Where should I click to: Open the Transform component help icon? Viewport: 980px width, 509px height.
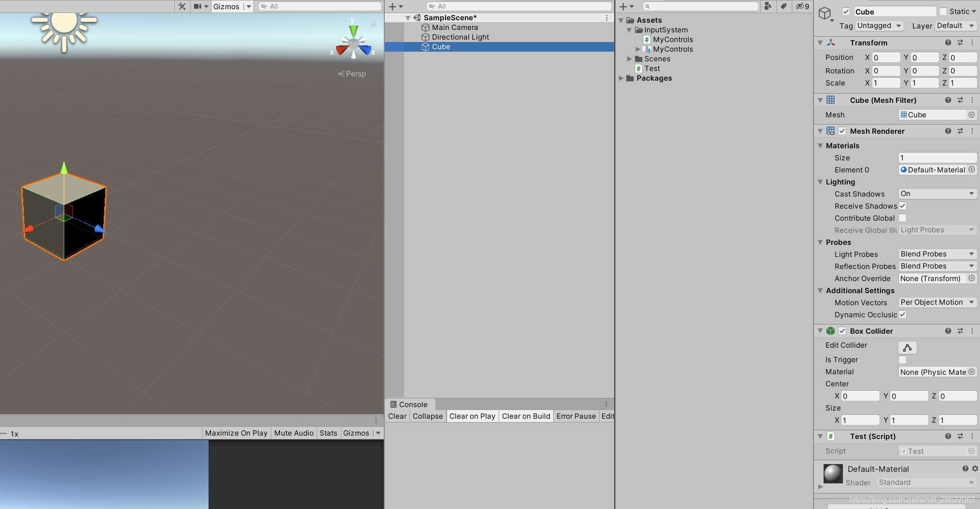pyautogui.click(x=948, y=42)
